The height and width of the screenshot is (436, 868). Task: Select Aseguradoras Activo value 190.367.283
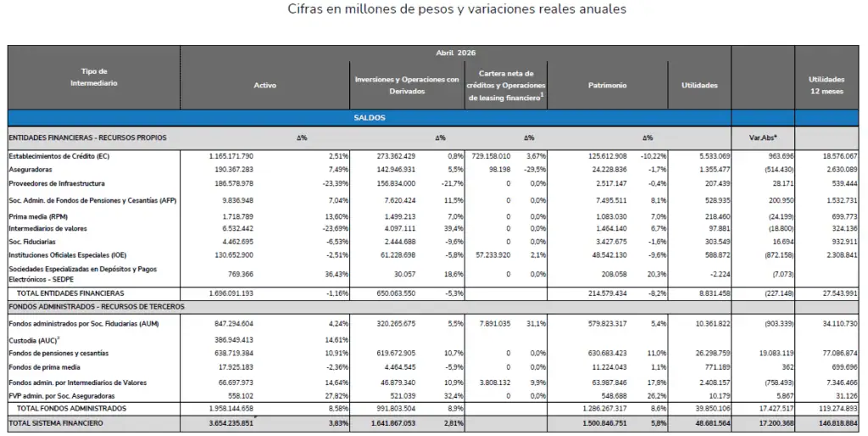tap(234, 170)
